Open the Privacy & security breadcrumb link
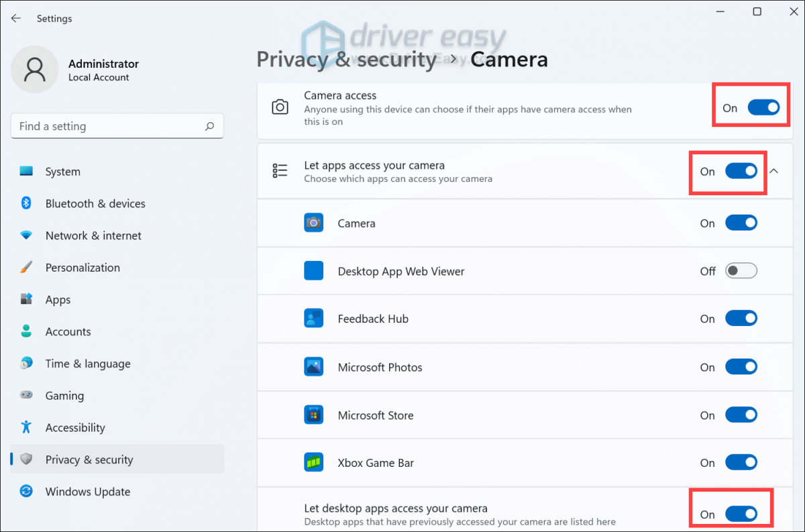805x532 pixels. (346, 59)
